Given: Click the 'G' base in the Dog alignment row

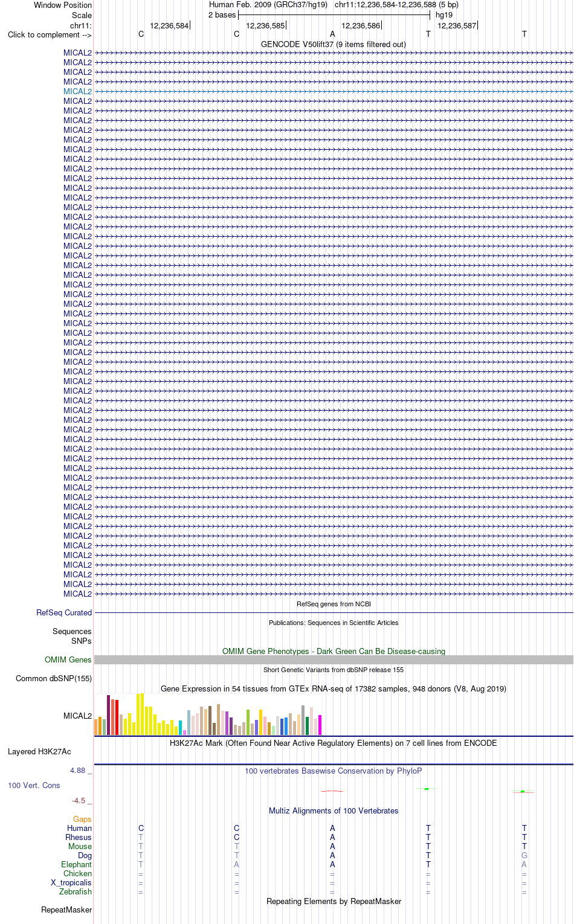Looking at the screenshot, I should 524,856.
